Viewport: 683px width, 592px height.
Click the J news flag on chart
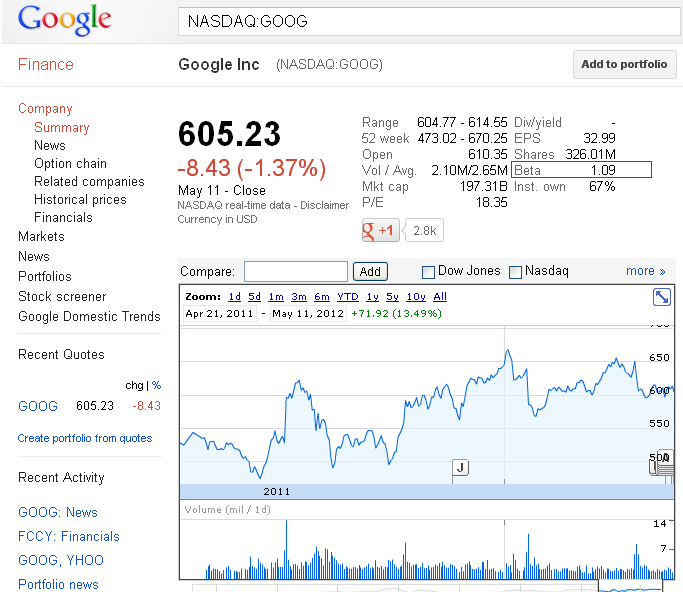(460, 467)
